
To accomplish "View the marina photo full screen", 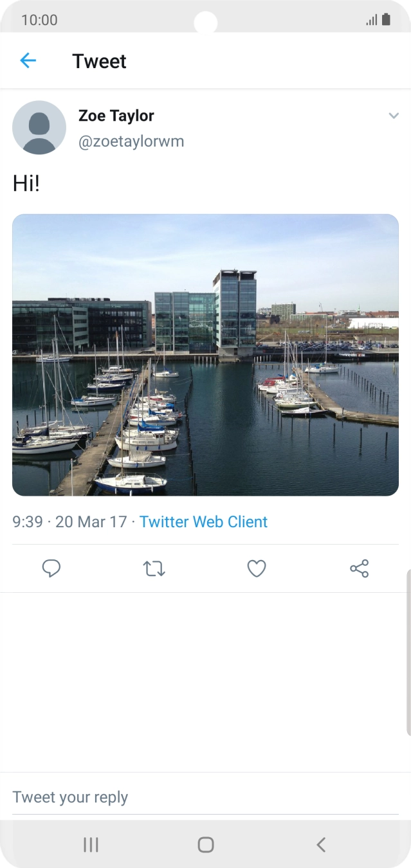I will (205, 355).
